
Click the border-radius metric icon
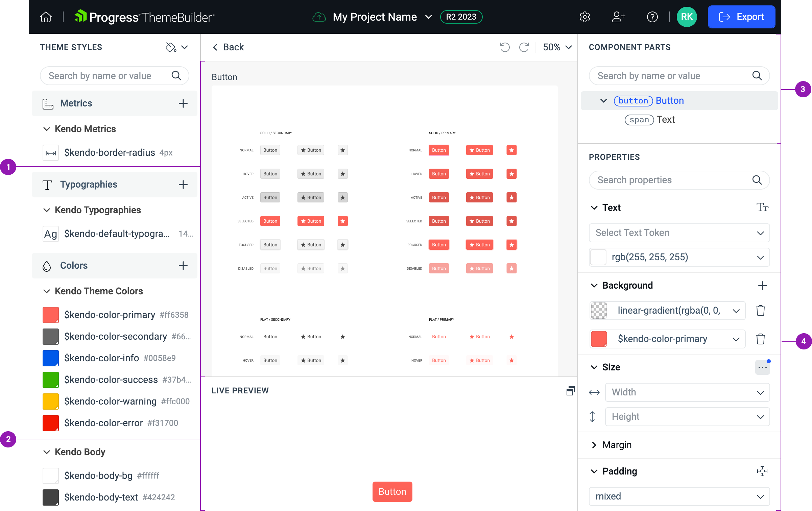pyautogui.click(x=51, y=153)
